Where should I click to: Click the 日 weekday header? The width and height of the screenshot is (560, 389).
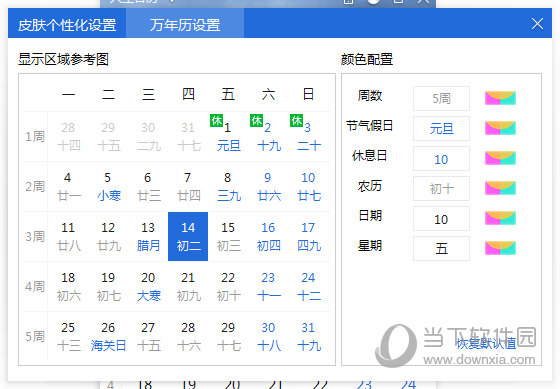click(308, 94)
